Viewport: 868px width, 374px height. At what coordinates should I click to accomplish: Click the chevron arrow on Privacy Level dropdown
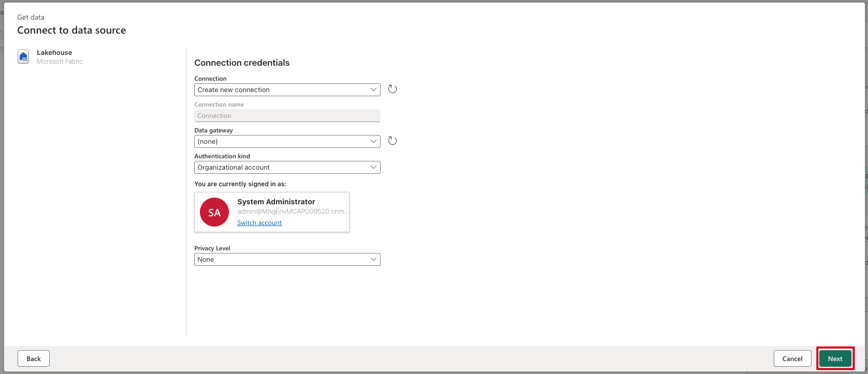[373, 259]
